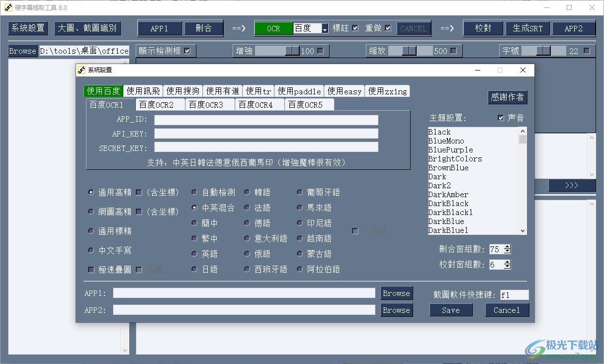Click the D:\tools path input field

(x=84, y=51)
